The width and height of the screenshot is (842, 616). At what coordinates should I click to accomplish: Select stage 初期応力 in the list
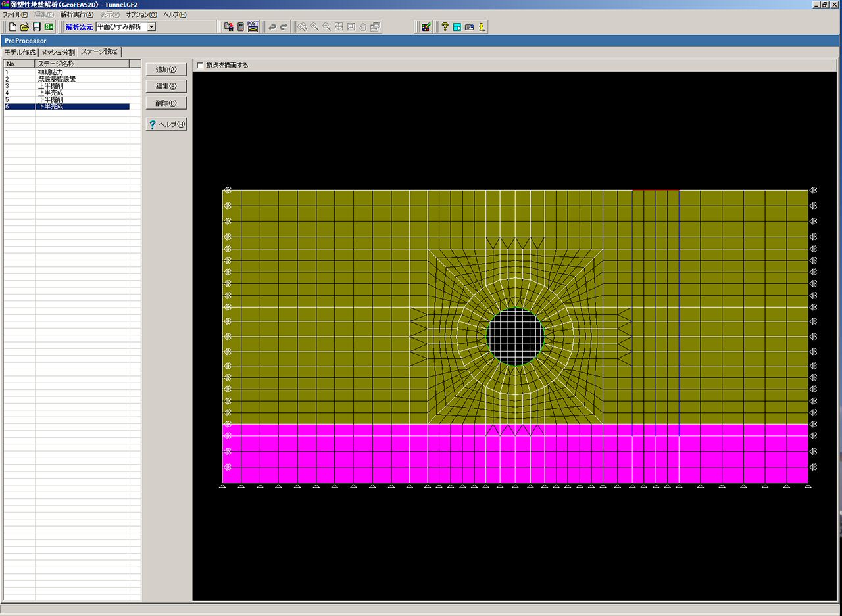click(x=51, y=72)
